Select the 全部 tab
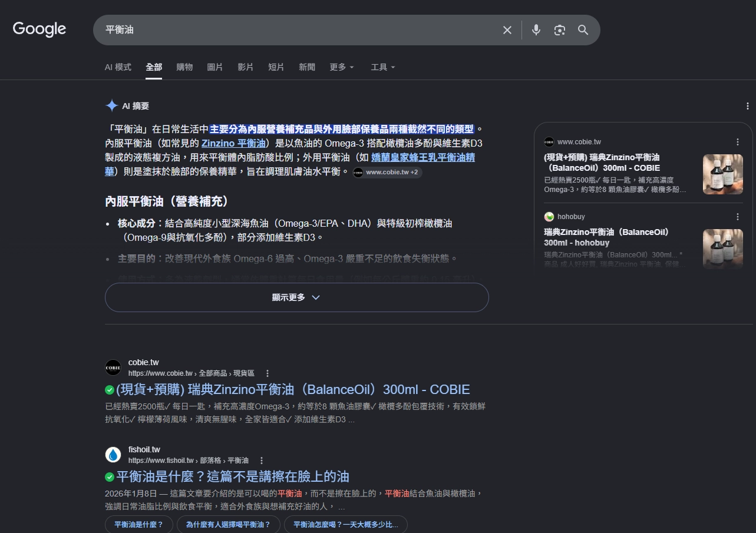Viewport: 756px width, 533px height. coord(154,67)
